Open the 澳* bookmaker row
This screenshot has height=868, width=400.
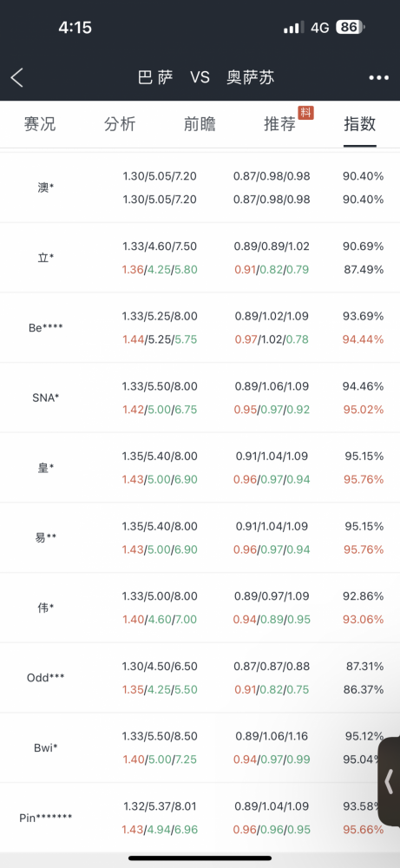pos(200,187)
